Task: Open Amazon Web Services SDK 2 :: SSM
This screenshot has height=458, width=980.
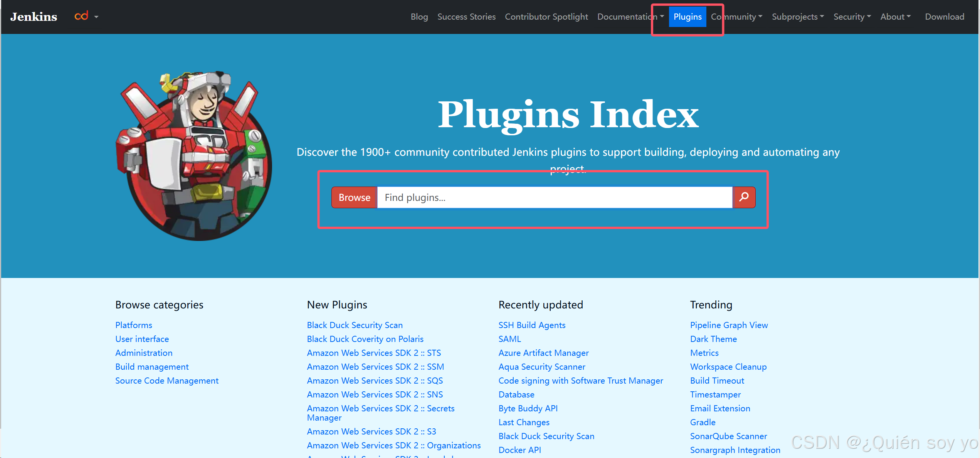Action: coord(375,367)
